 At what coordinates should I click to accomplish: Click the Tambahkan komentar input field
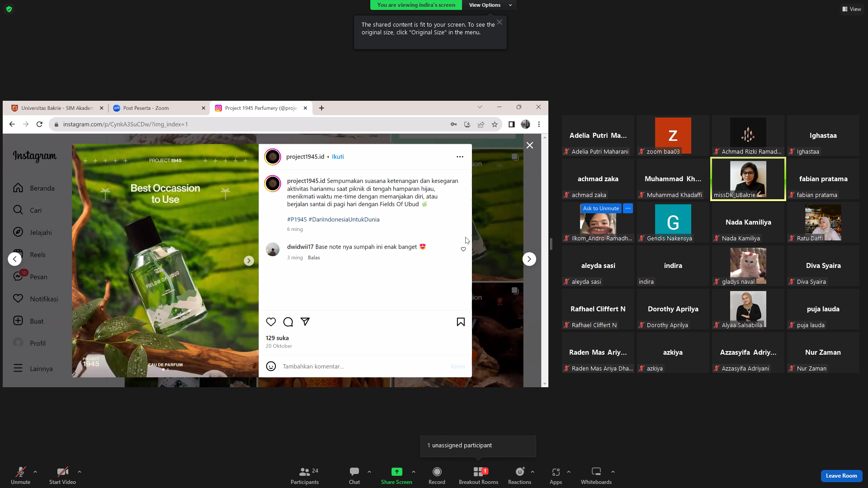click(x=364, y=366)
